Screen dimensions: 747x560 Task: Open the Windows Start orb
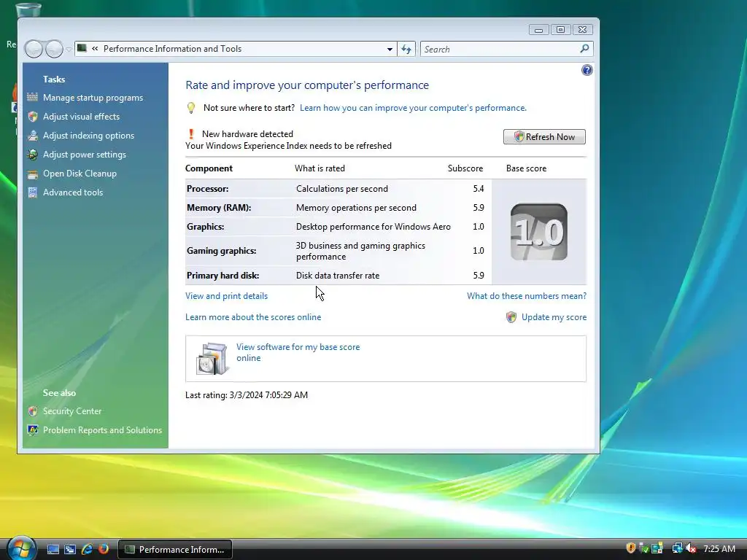[x=21, y=548]
